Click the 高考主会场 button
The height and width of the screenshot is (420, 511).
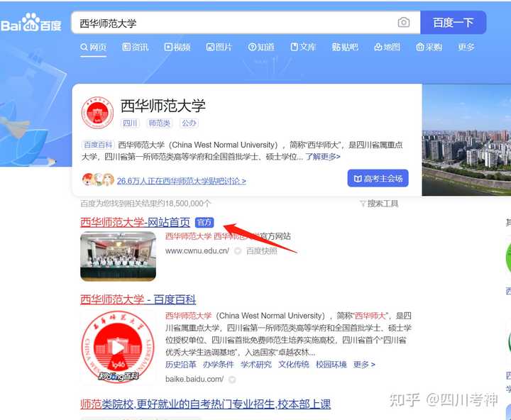pos(378,179)
